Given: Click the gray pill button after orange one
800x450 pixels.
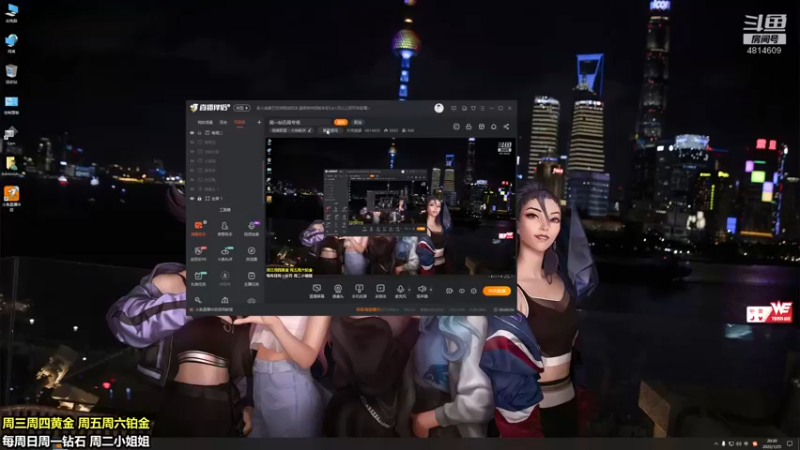Looking at the screenshot, I should [358, 122].
